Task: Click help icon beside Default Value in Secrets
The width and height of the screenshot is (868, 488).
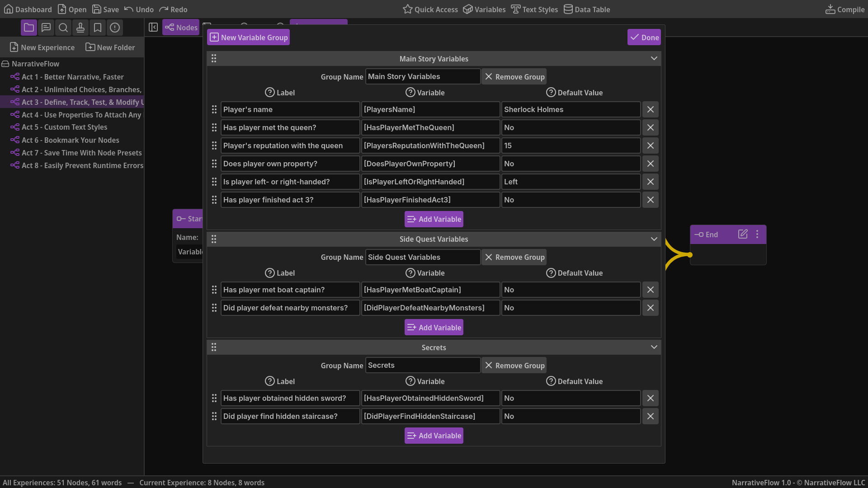Action: (551, 381)
